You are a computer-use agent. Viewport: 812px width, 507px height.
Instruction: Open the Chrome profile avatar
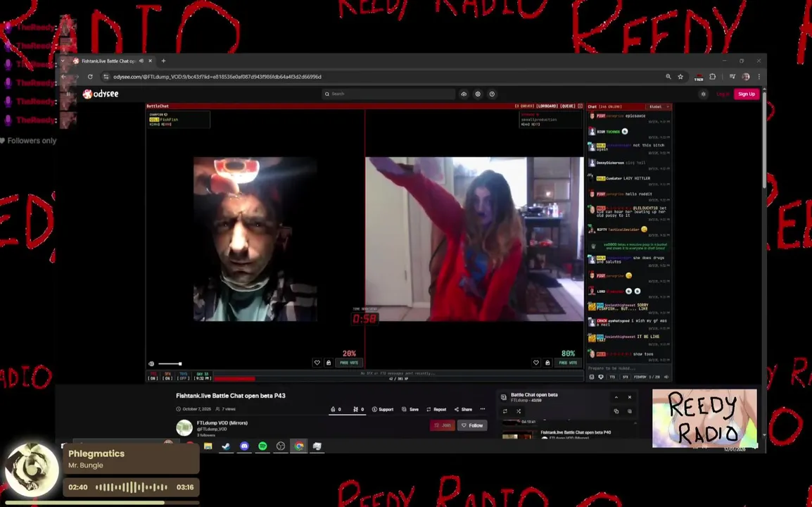[x=746, y=77]
